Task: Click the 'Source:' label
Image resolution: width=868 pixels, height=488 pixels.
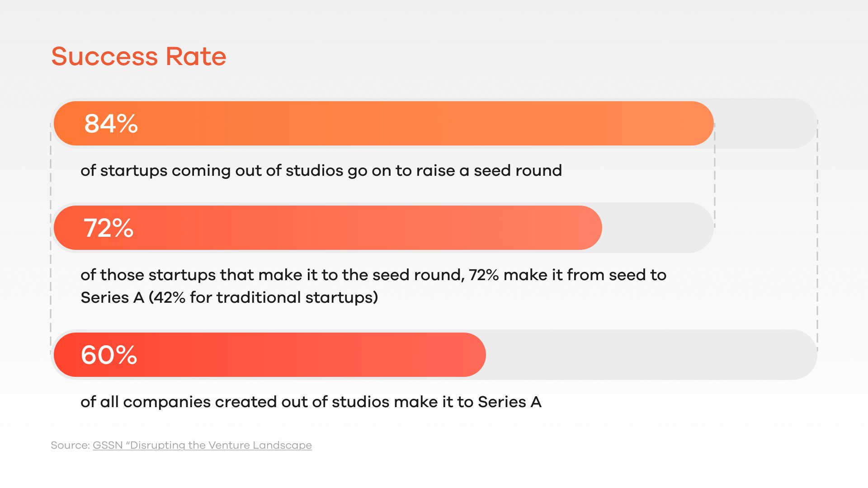Action: click(x=70, y=445)
